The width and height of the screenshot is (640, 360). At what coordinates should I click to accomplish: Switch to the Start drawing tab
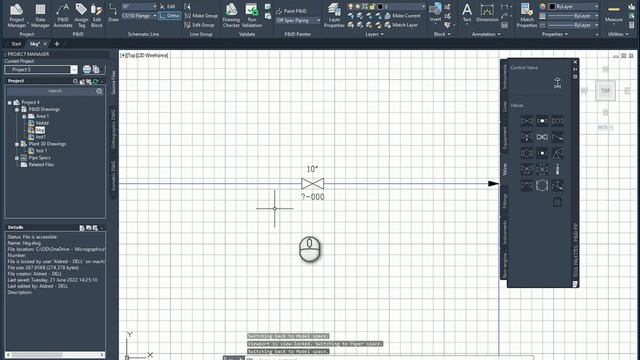click(16, 44)
